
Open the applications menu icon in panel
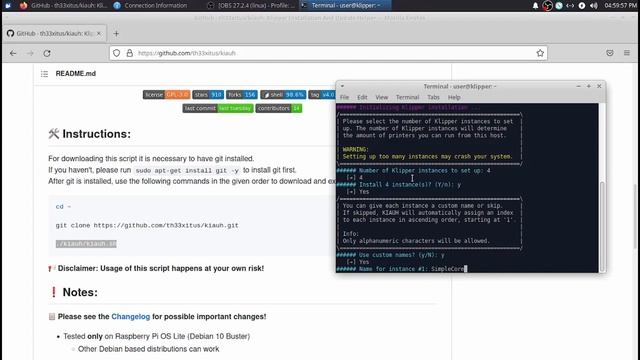point(8,5)
